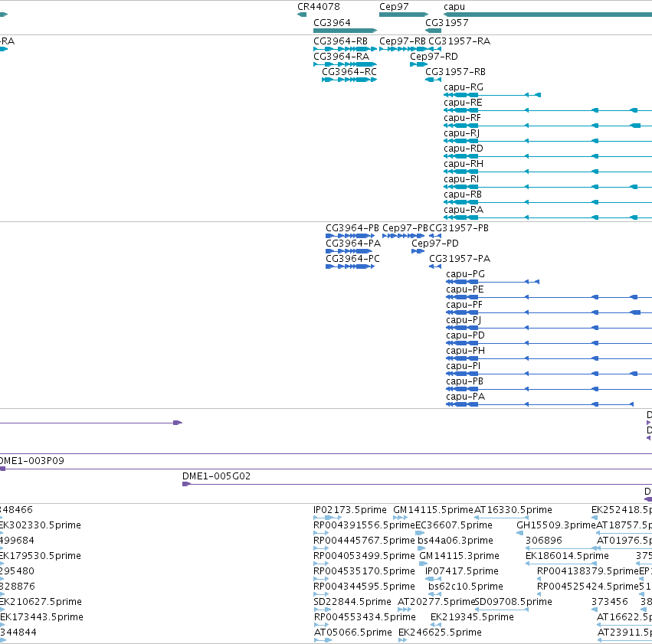Screen dimensions: 652x644
Task: Select the Cep97 gene span
Action: click(x=404, y=15)
